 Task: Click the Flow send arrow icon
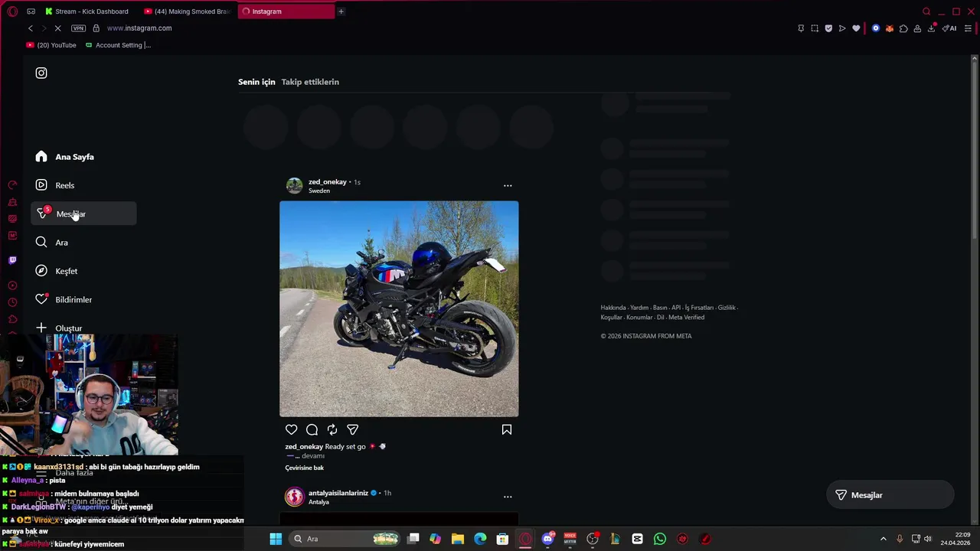[x=842, y=28]
